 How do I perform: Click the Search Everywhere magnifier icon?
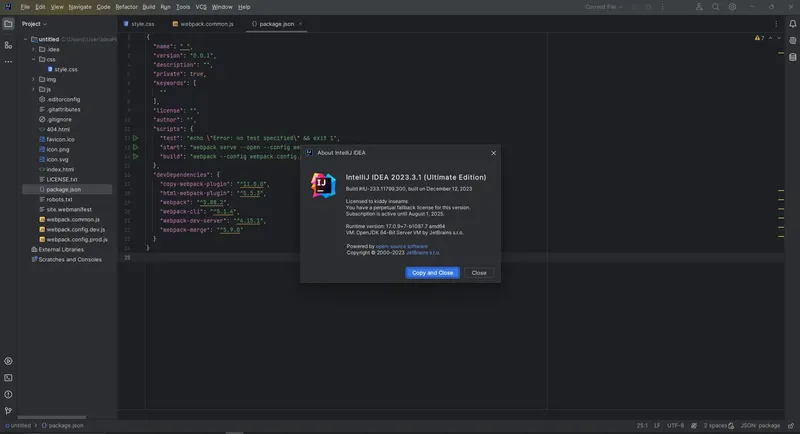(716, 7)
